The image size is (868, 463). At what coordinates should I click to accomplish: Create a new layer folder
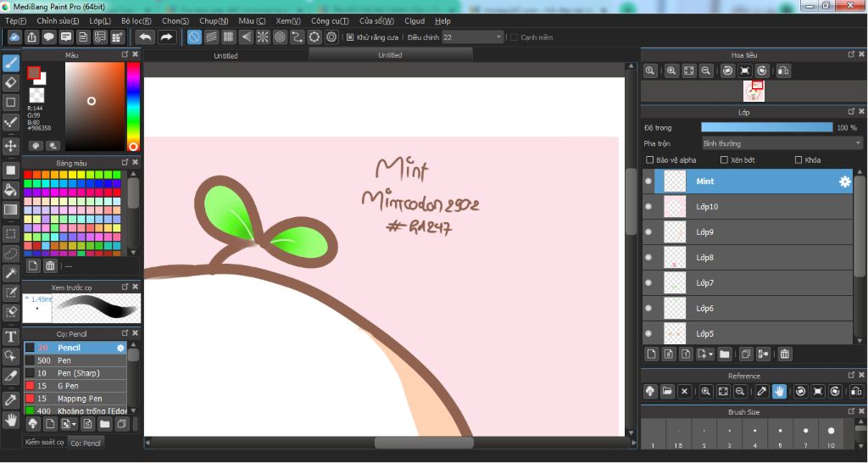coord(724,354)
